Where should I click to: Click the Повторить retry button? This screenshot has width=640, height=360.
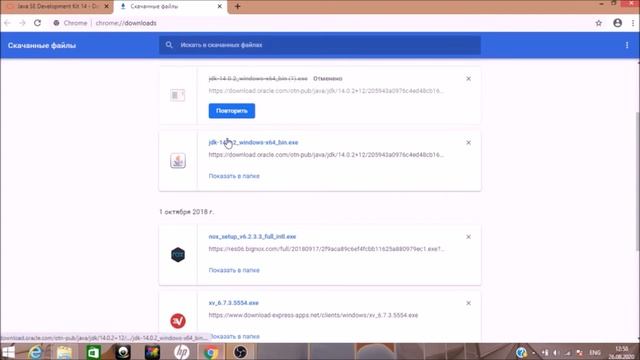[x=232, y=111]
